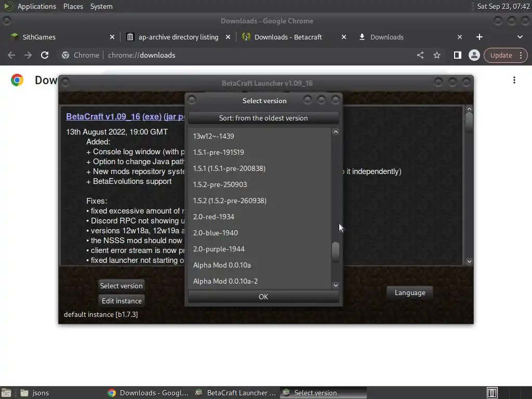This screenshot has width=532, height=399.
Task: Toggle Chrome side panel icon
Action: click(x=457, y=55)
